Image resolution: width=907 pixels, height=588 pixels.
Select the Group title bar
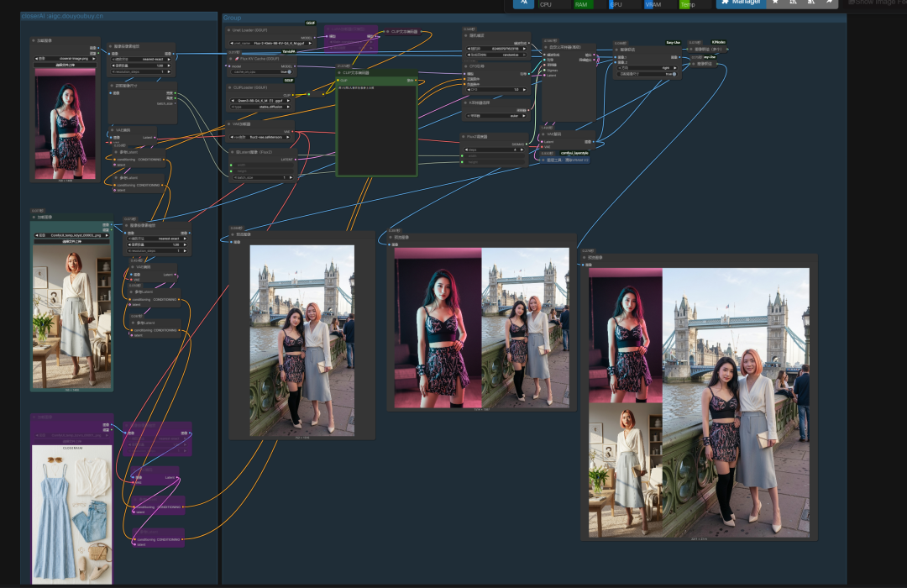click(534, 18)
